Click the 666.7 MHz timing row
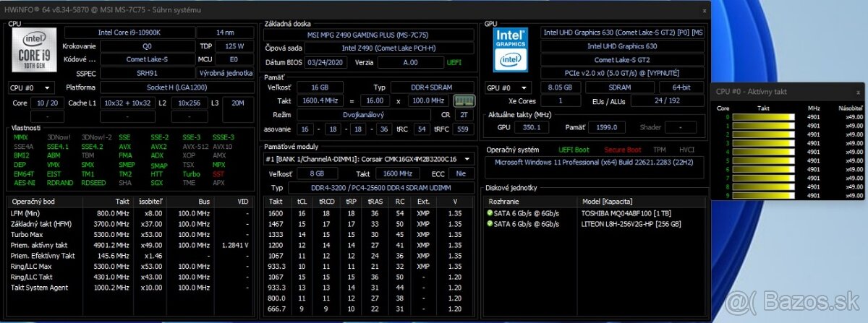 369,309
